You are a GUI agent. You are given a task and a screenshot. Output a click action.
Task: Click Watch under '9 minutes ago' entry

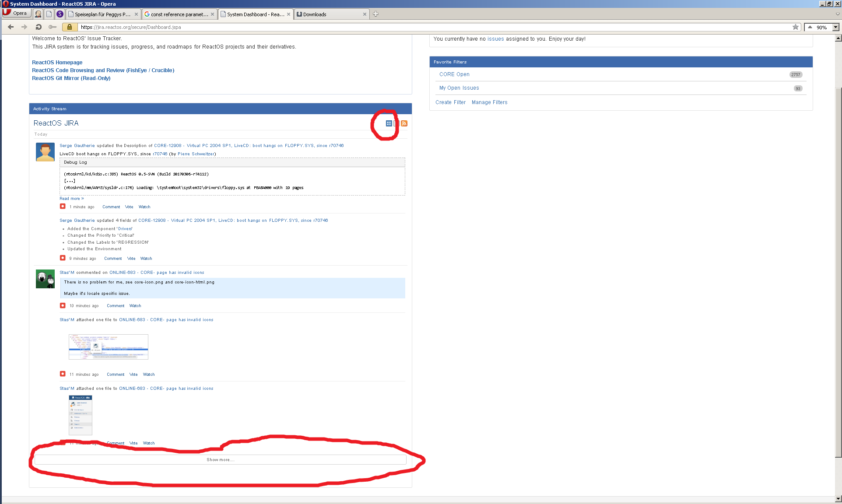pos(146,259)
